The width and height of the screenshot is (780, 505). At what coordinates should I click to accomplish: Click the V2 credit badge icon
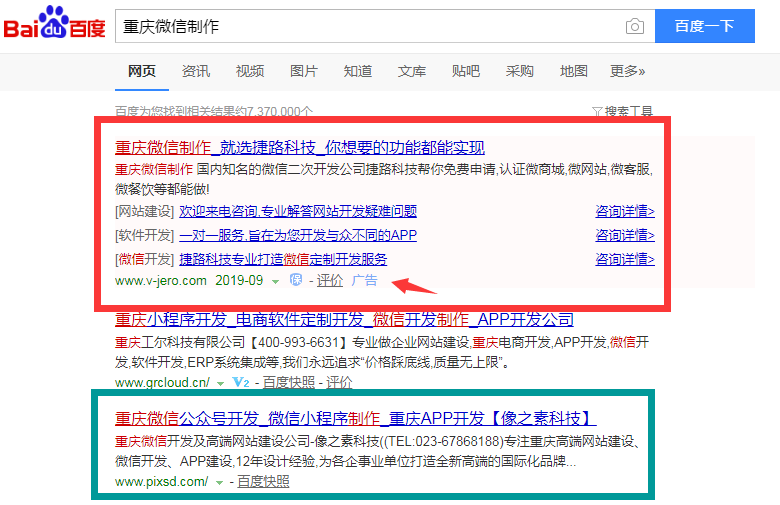coord(241,382)
